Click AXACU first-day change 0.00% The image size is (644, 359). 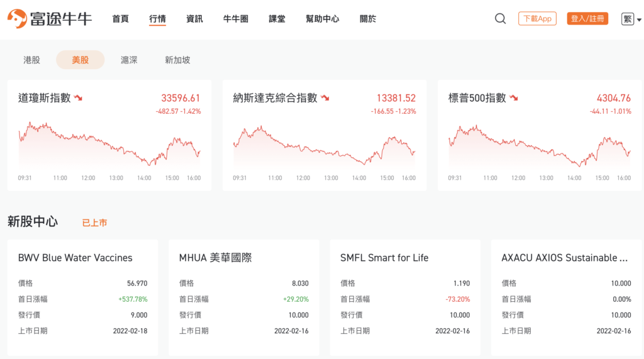point(622,299)
